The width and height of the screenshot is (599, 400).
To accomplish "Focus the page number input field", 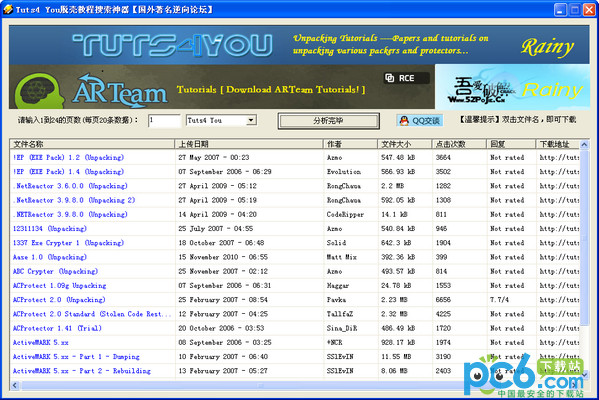I will pos(164,120).
